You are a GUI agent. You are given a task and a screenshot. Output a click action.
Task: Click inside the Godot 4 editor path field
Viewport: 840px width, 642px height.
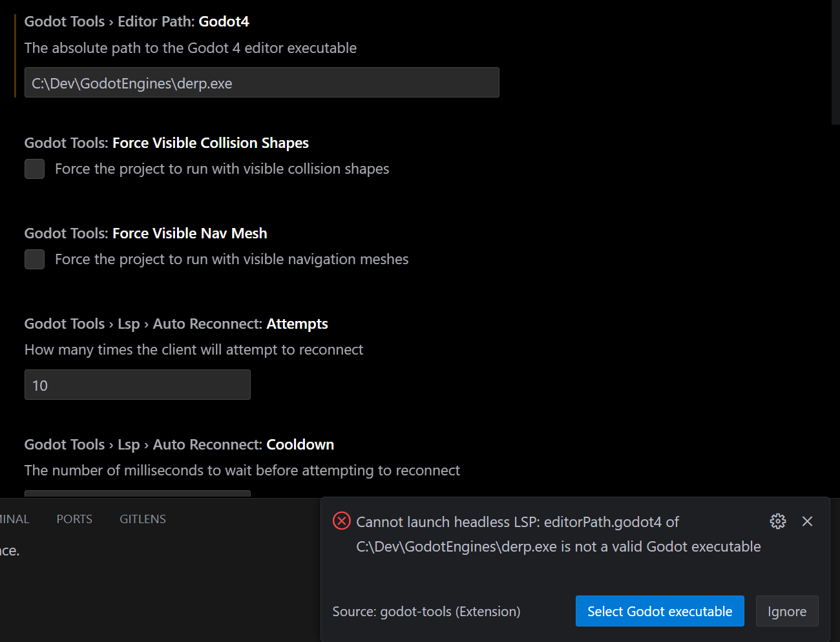click(x=262, y=82)
